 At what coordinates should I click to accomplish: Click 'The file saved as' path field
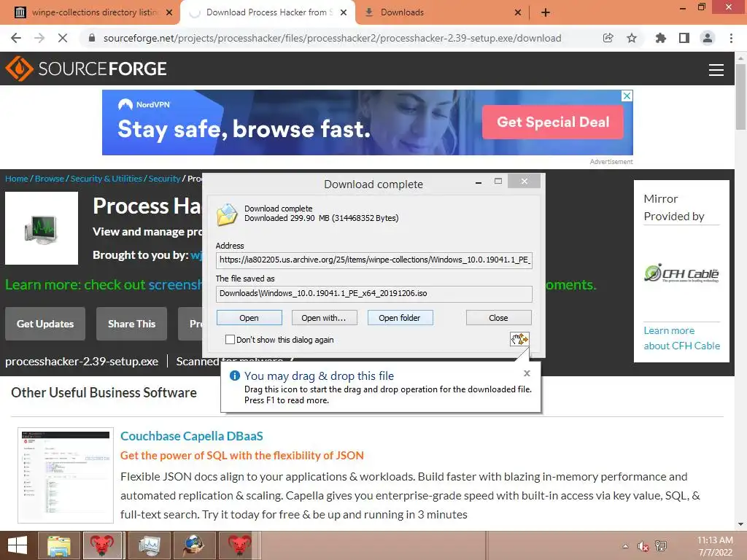coord(374,294)
